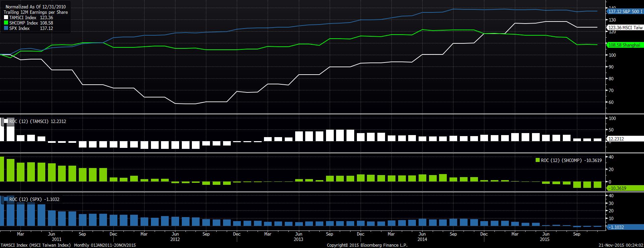This screenshot has height=248, width=644.
Task: Click the blue SPX Index legend swatch
Action: tap(6, 28)
